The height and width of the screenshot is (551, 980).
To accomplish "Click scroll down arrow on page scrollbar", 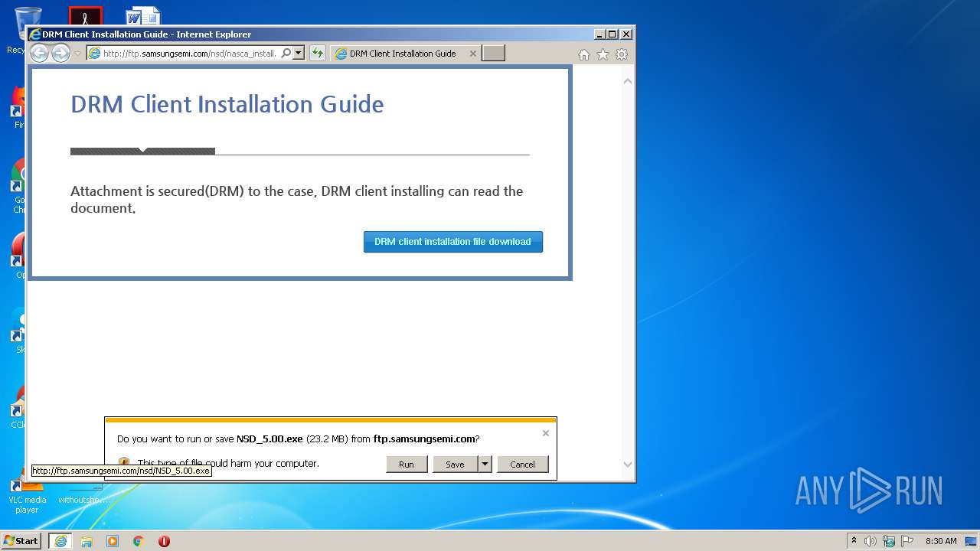I will (x=628, y=465).
